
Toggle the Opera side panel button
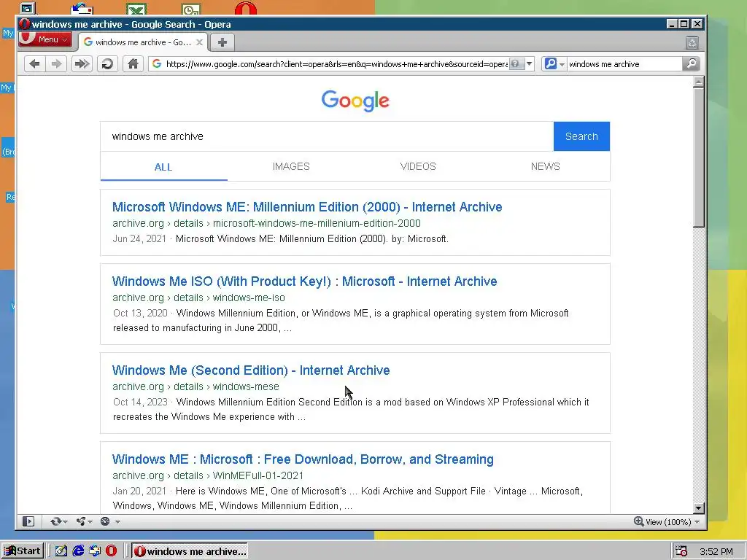tap(28, 521)
